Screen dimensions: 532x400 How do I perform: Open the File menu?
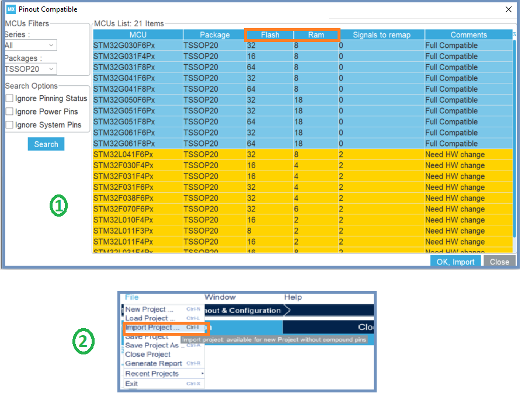click(x=131, y=297)
